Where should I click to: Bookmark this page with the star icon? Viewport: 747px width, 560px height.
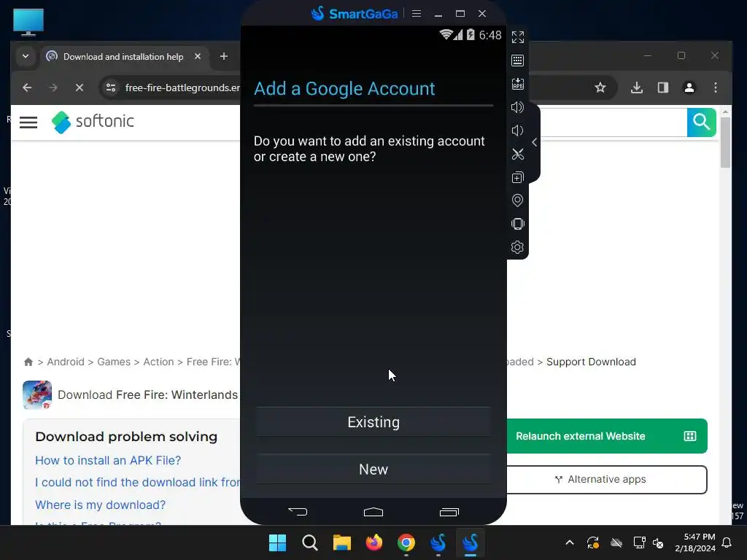pos(600,87)
